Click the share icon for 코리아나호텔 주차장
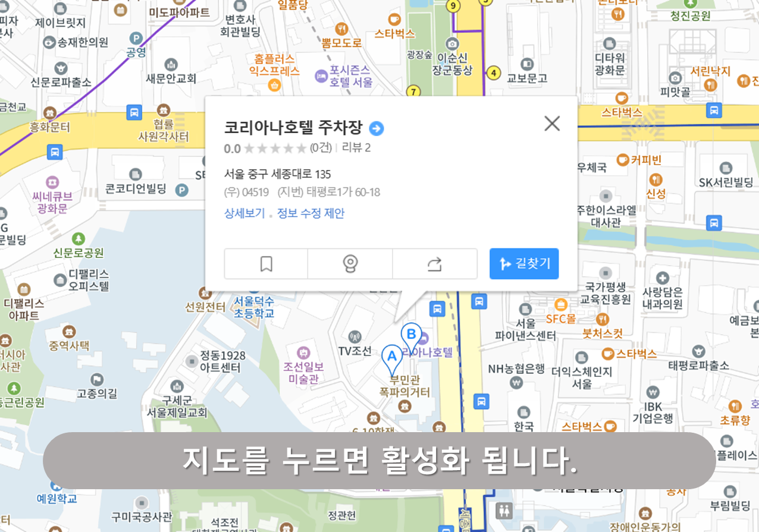This screenshot has width=759, height=532. tap(435, 263)
